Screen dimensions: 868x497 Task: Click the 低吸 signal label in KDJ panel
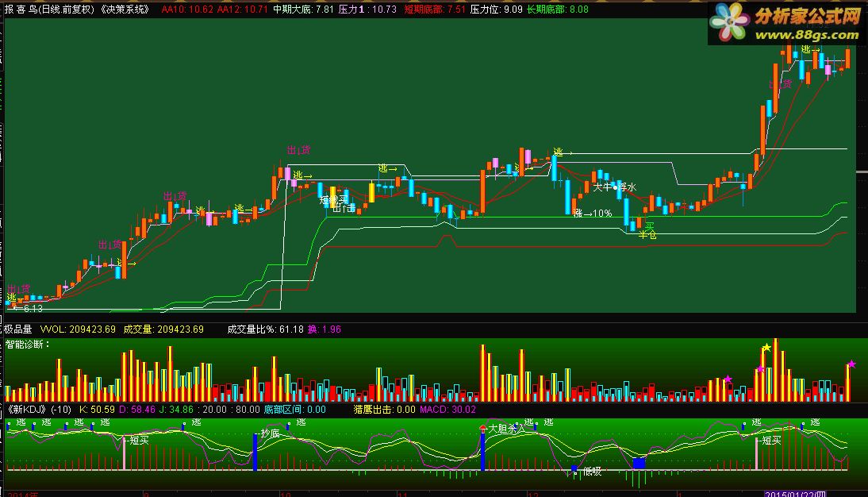click(592, 472)
